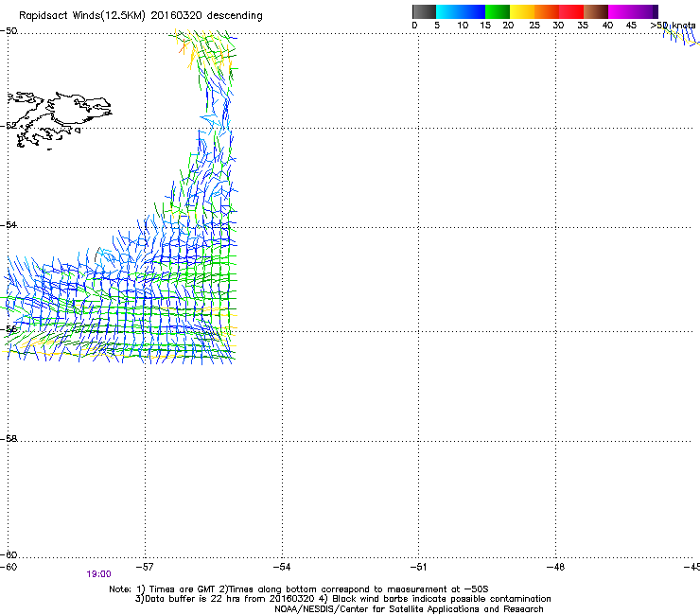Screen dimensions: 700x615
Task: Pick the orange 25-30 knots legend segment
Action: (x=547, y=11)
